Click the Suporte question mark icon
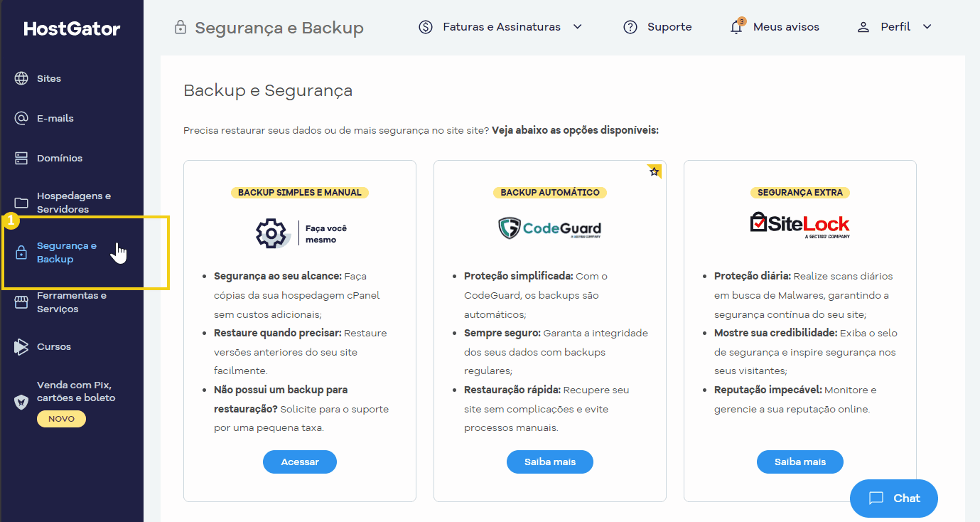The width and height of the screenshot is (980, 522). (x=630, y=27)
